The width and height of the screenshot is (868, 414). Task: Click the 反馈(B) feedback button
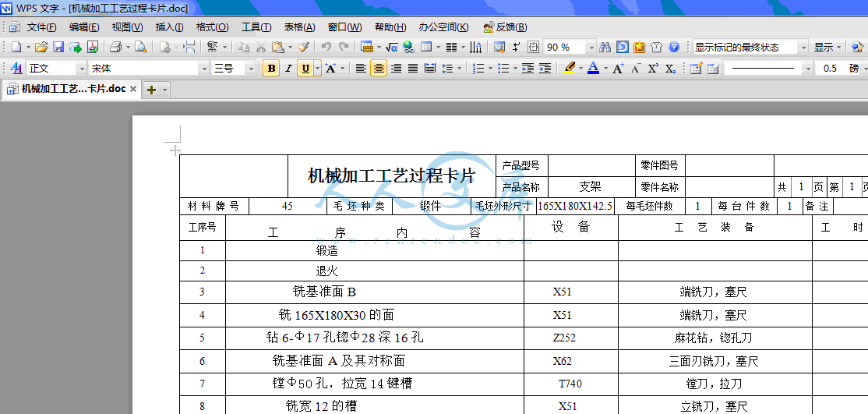(505, 27)
